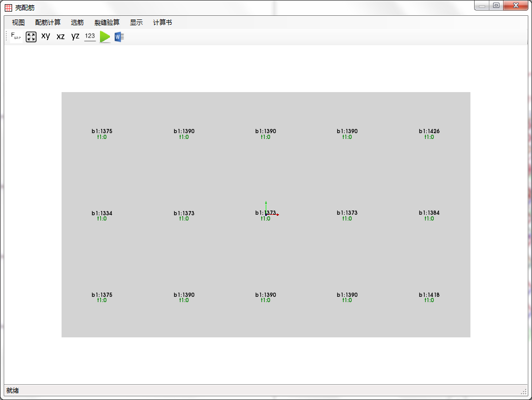The height and width of the screenshot is (400, 532).
Task: Click the 壳配筋 application icon in title bar
Action: pyautogui.click(x=8, y=7)
